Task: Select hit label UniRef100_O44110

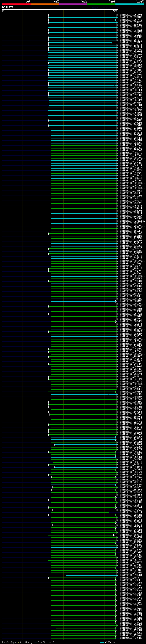Action: point(131,467)
